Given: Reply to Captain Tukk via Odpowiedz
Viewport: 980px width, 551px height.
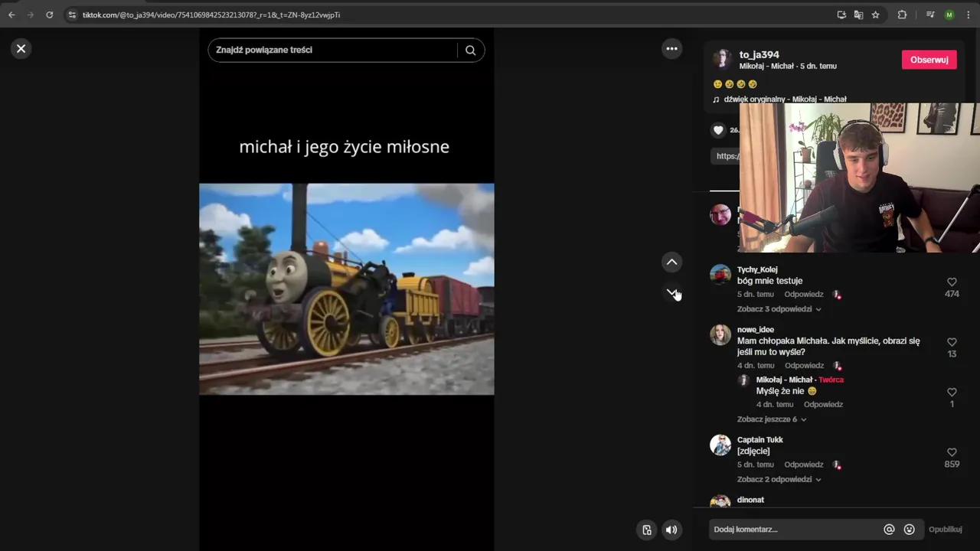Looking at the screenshot, I should [804, 465].
